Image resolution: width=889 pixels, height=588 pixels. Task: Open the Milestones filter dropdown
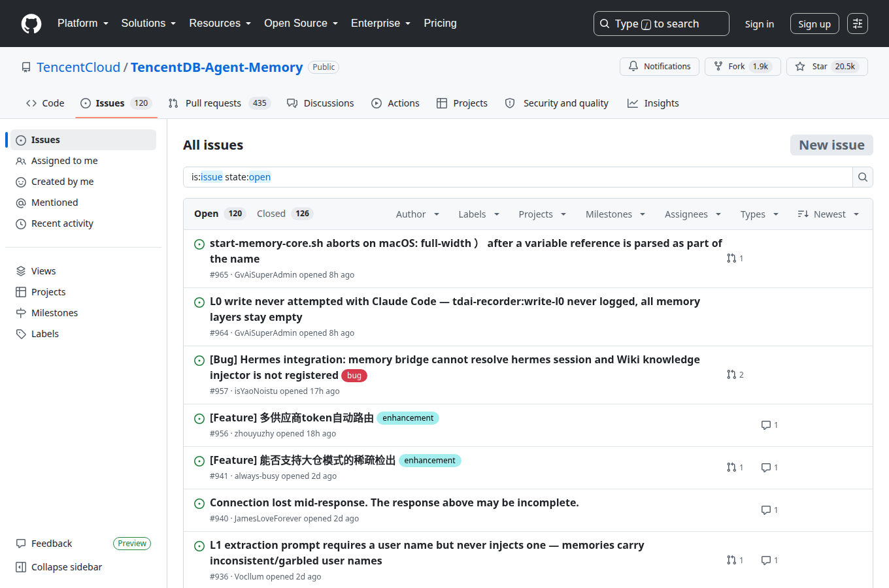click(616, 214)
